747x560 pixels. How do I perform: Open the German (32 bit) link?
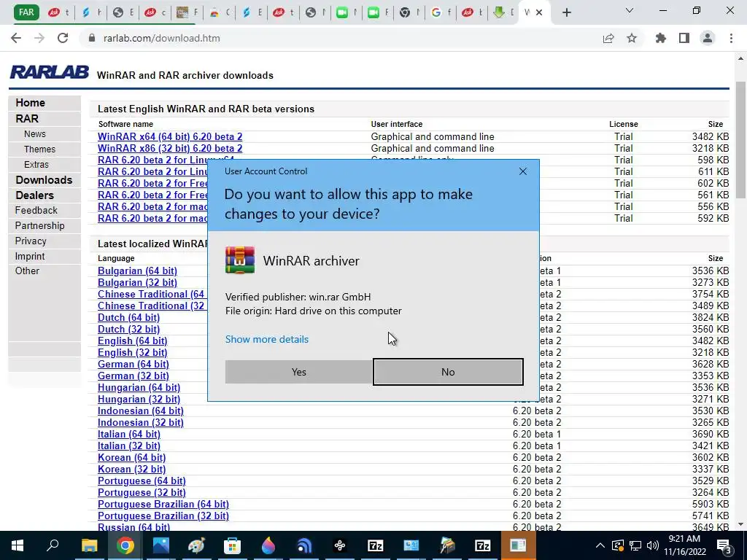pos(133,376)
